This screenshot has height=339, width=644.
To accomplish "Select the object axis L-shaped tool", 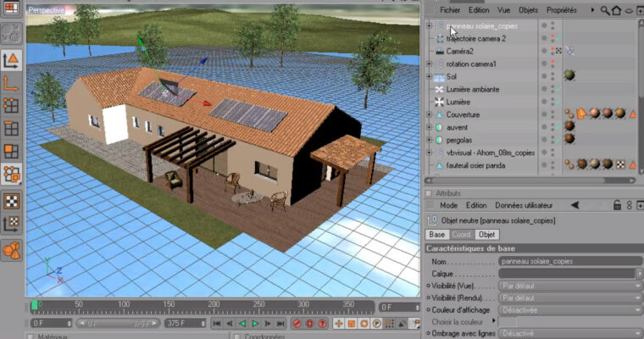I will (11, 83).
